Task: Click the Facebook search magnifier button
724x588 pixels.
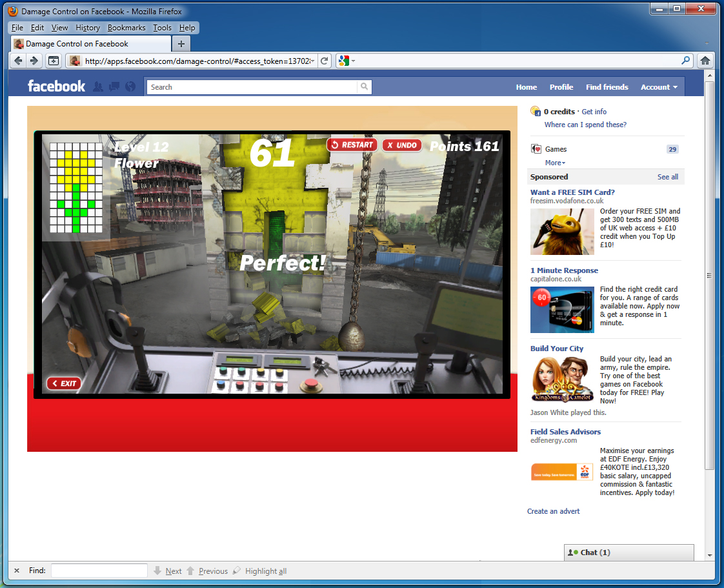Action: coord(365,87)
